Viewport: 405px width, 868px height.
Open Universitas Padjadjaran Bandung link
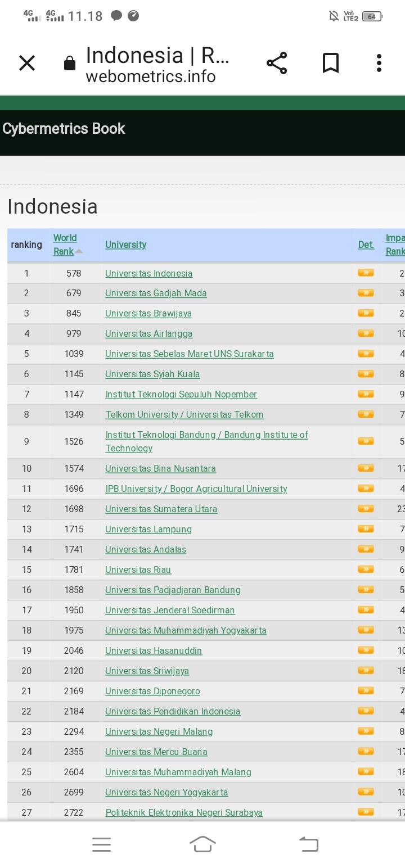tap(173, 590)
